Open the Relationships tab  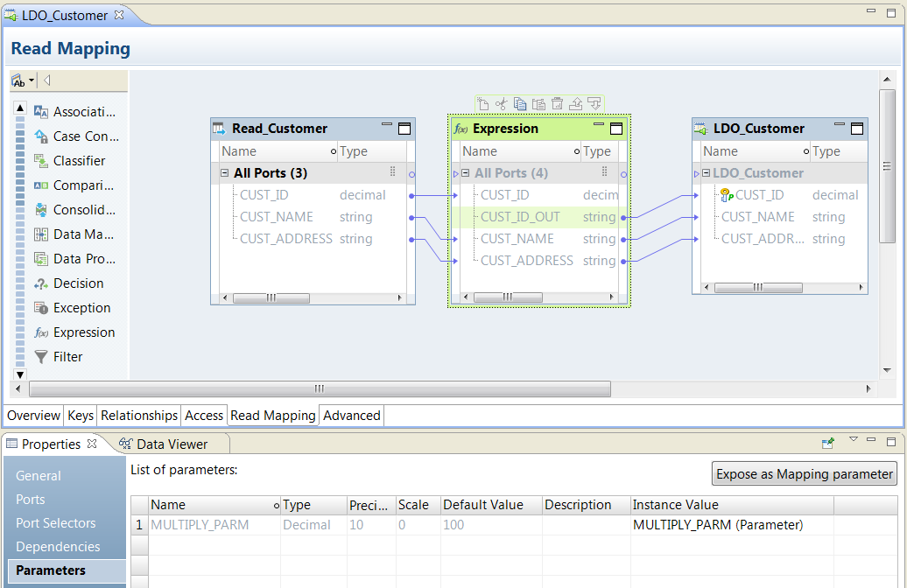click(139, 416)
